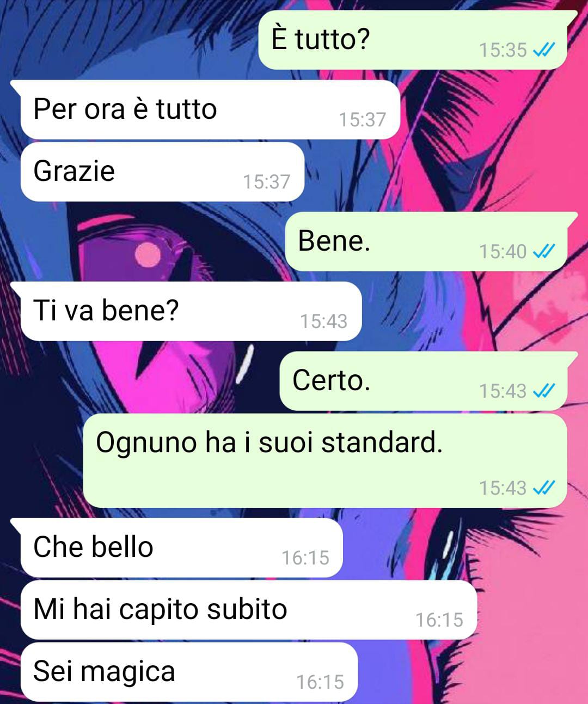The image size is (588, 704).
Task: Tap the ticks under 'Ognuno ha i suoi standard.'
Action: click(543, 488)
